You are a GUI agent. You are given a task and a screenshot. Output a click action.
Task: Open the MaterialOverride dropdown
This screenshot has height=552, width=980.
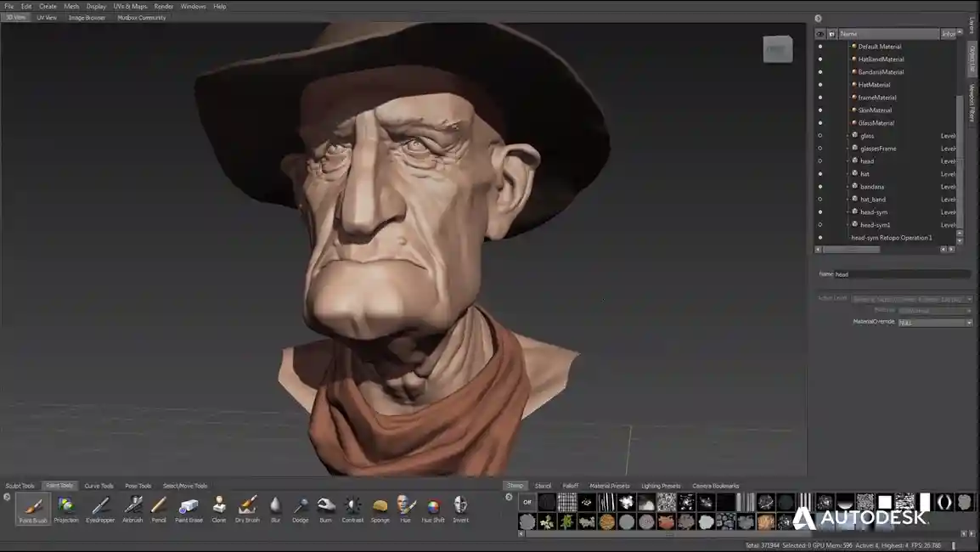pos(934,323)
